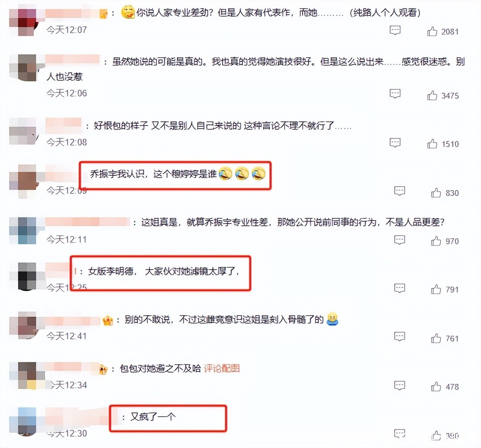The height and width of the screenshot is (448, 481).
Task: Reply to the 又疯了一个 comment
Action: coord(400,434)
